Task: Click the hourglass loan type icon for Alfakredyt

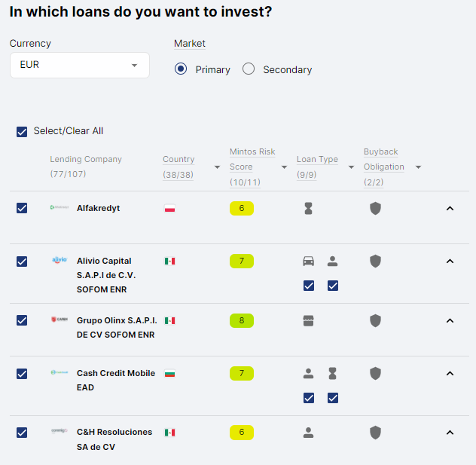Action: (308, 209)
